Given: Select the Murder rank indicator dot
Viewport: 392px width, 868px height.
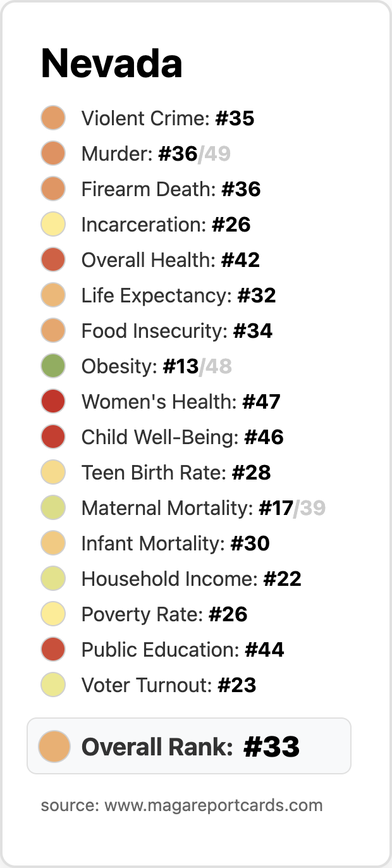Looking at the screenshot, I should click(x=53, y=154).
